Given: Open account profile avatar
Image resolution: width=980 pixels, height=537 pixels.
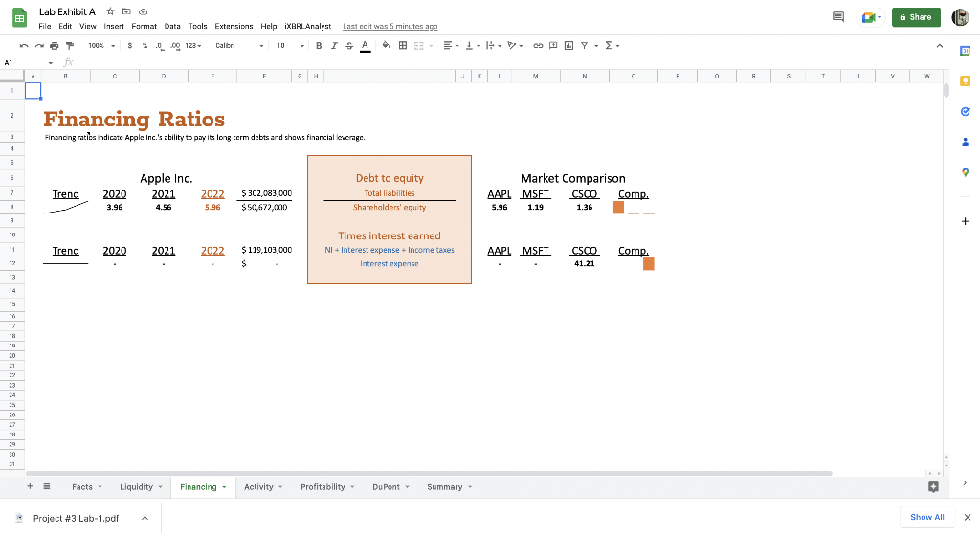Looking at the screenshot, I should (x=960, y=17).
